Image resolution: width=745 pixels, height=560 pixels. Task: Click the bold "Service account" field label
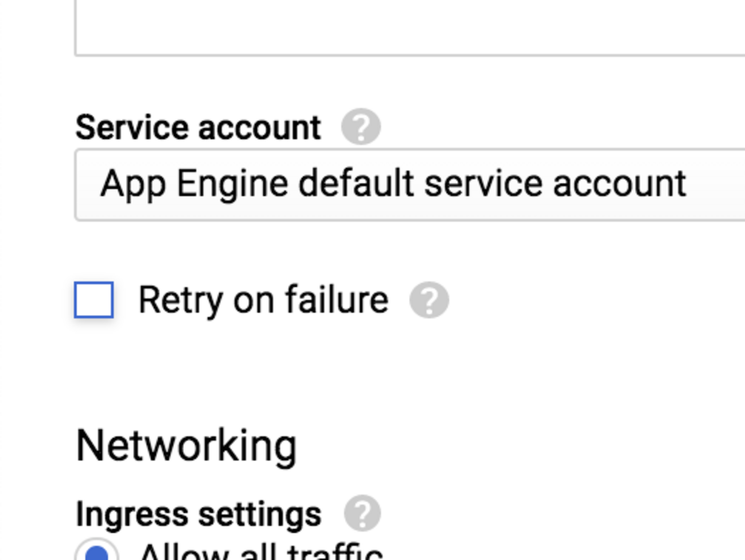pyautogui.click(x=198, y=127)
